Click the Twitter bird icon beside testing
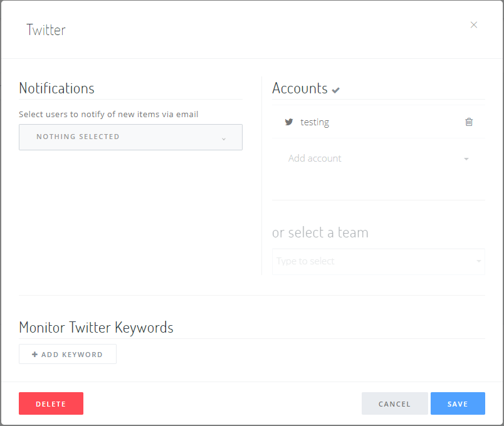This screenshot has width=504, height=426. (x=289, y=122)
